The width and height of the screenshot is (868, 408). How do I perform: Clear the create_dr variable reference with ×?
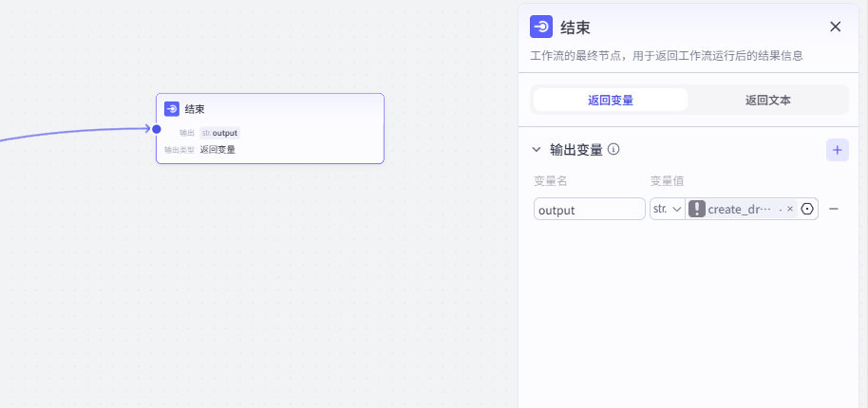coord(790,209)
